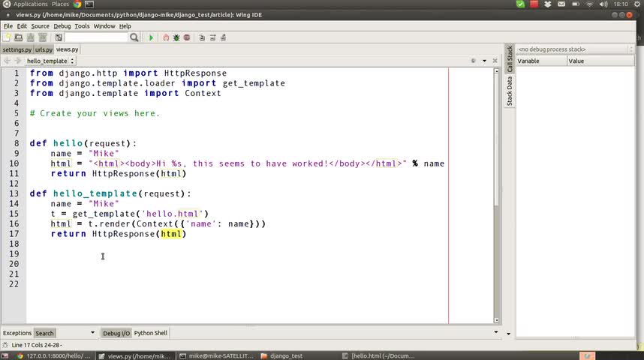Select the Debug I/O tab
Image resolution: width=644 pixels, height=360 pixels.
point(116,333)
